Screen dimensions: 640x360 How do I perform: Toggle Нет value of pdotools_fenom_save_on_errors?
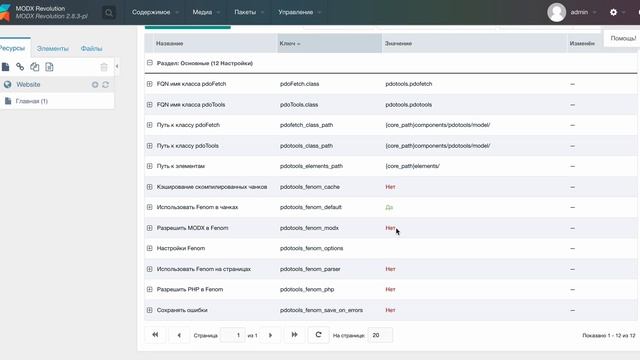tap(390, 310)
